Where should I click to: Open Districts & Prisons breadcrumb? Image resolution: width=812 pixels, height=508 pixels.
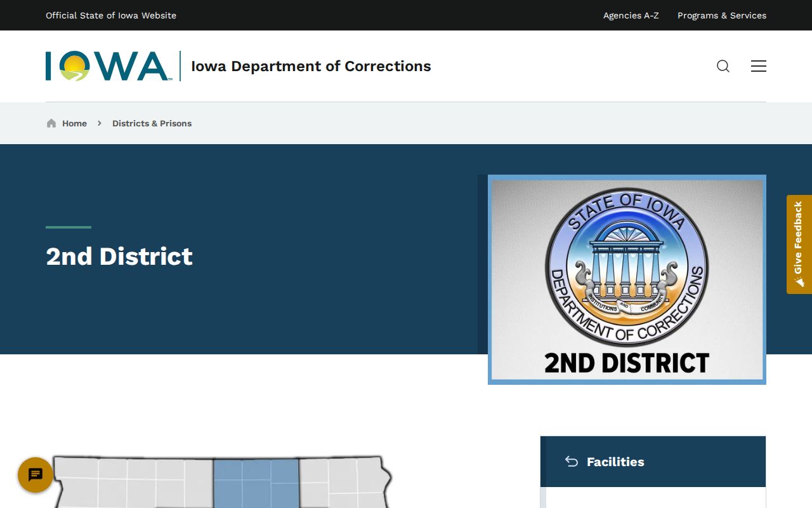tap(152, 123)
